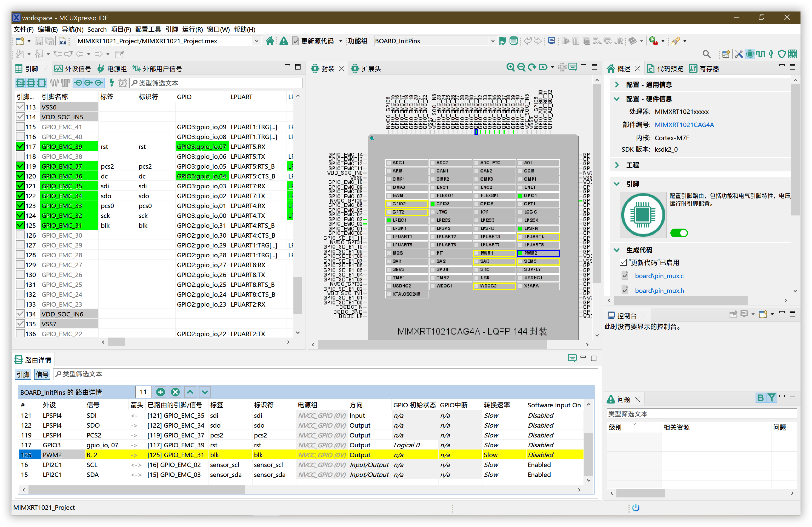This screenshot has height=527, width=812.
Task: Check pin 115 GPIO_EMC_41 checkbox
Action: click(x=20, y=127)
